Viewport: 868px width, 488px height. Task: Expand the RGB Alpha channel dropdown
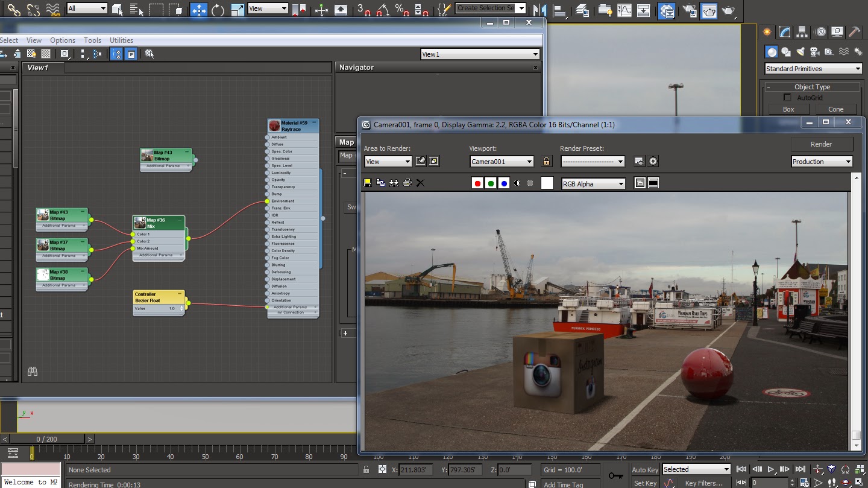pos(593,184)
